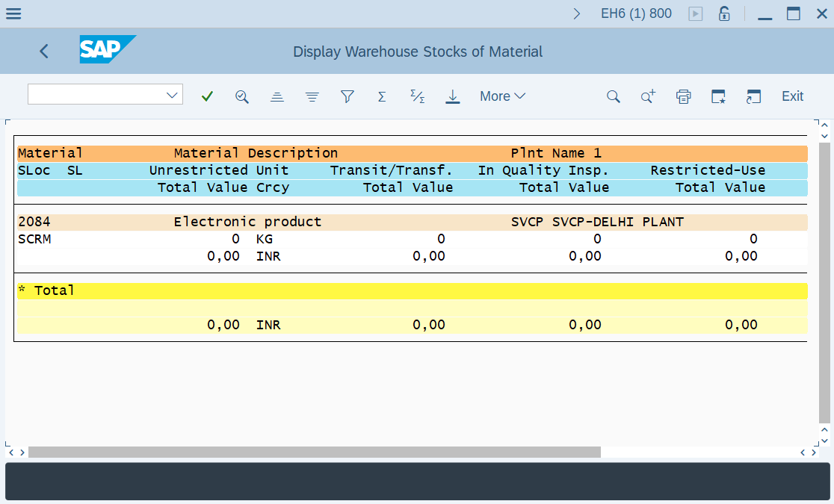Screen dimensions: 834x504
Task: Print the warehouse stock list
Action: 683,96
